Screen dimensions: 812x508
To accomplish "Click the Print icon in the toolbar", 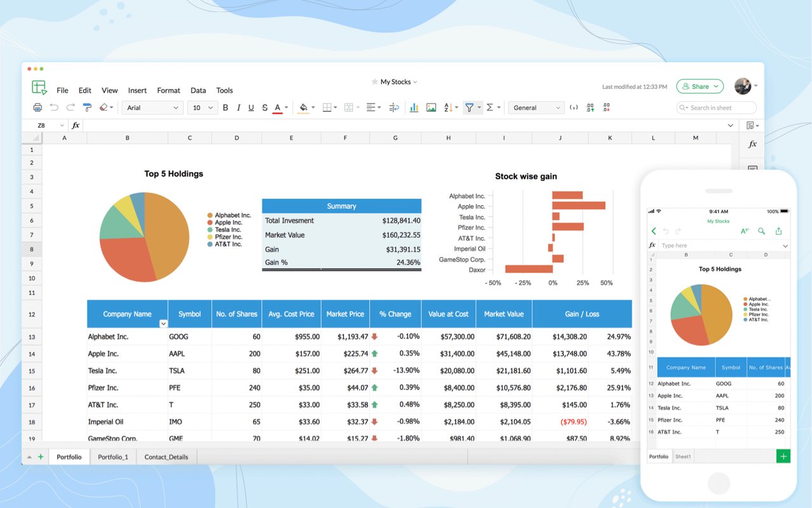I will click(37, 108).
